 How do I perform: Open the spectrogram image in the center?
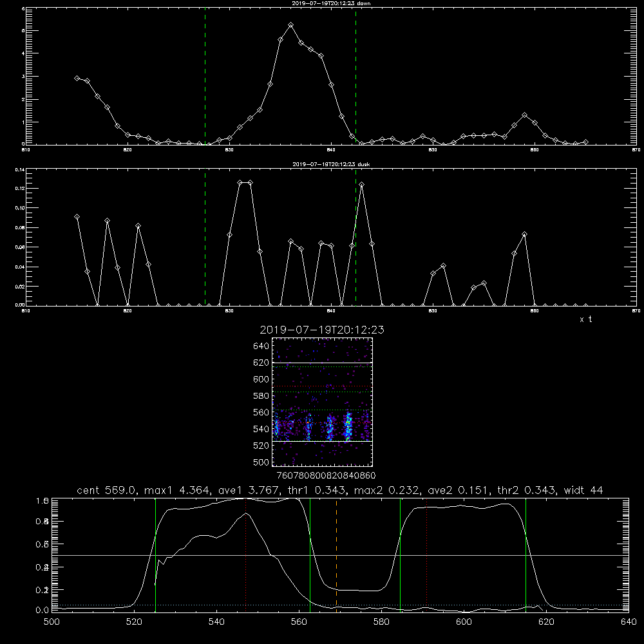coord(322,402)
